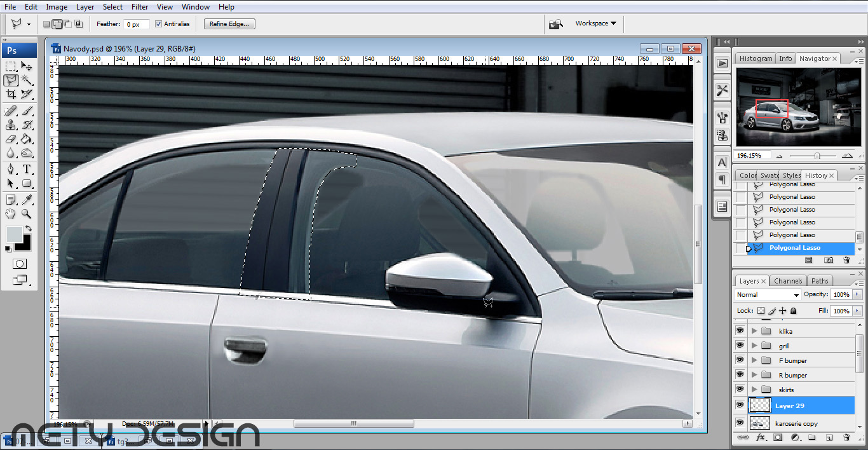Open the Layer menu
Screen dimensions: 868x450
click(85, 7)
